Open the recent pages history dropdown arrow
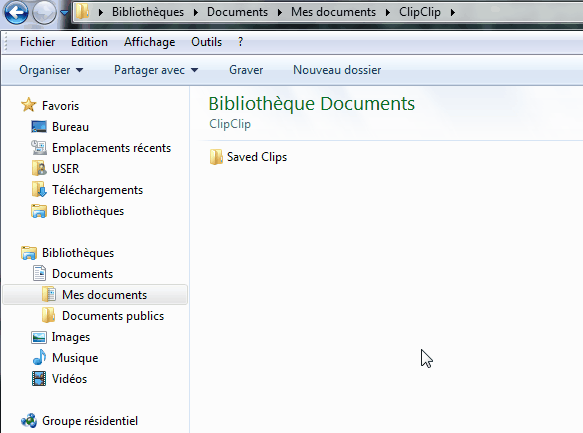This screenshot has height=433, width=583. pos(64,13)
